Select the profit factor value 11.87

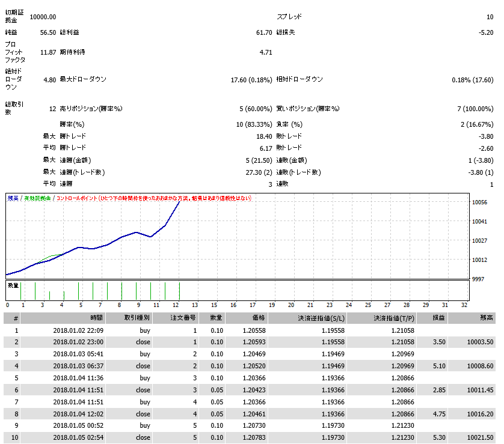48,52
